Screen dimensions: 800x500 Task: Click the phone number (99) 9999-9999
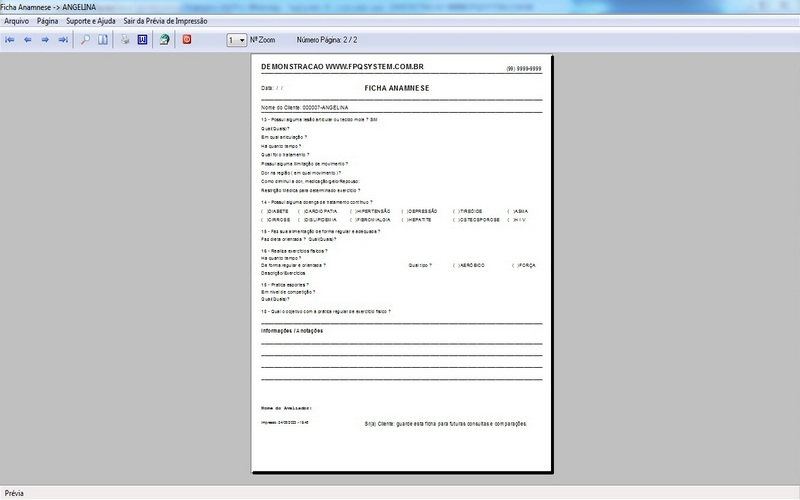(523, 68)
